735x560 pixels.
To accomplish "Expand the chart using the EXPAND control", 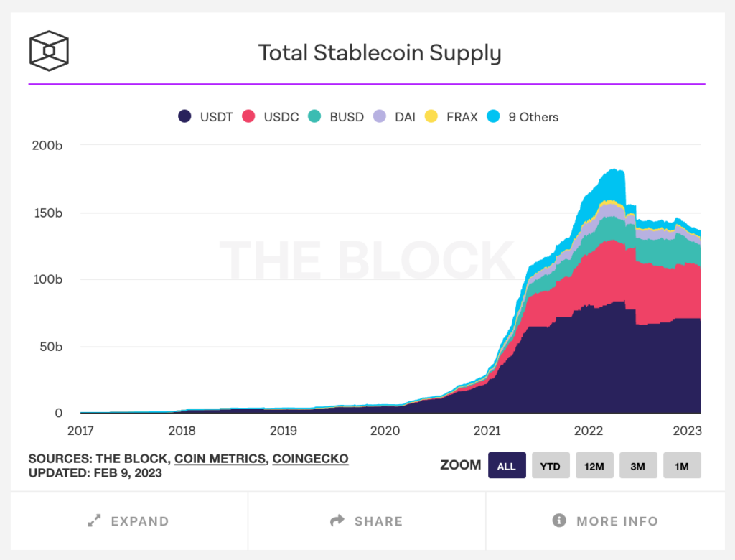I will (x=128, y=521).
